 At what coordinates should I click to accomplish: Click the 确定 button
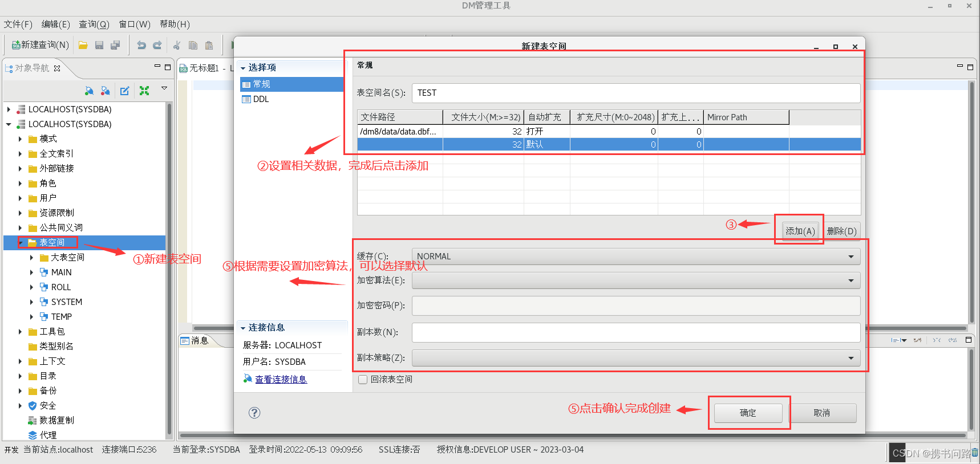point(748,413)
